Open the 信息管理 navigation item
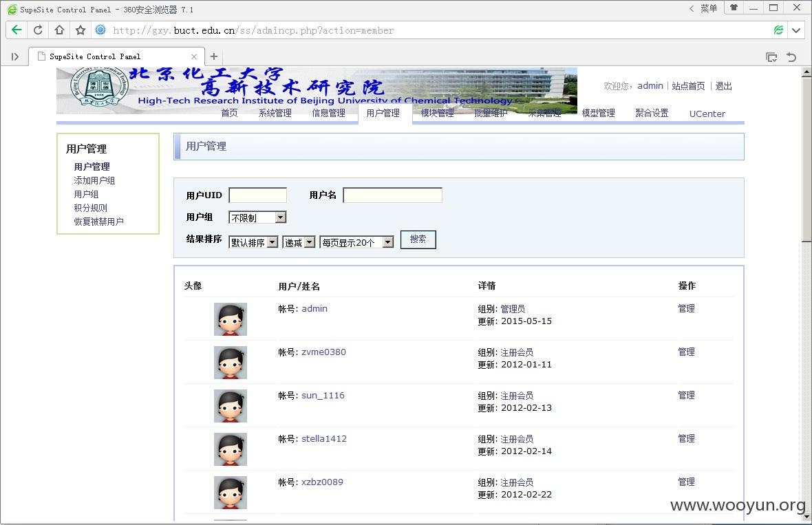This screenshot has width=812, height=525. tap(328, 113)
